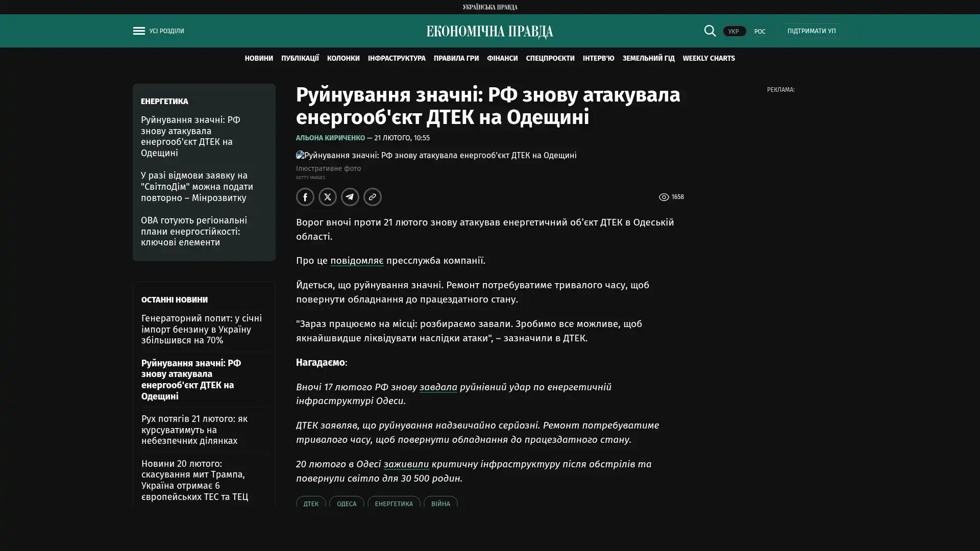Click the Економічна правда logo
The image size is (980, 551).
[489, 32]
